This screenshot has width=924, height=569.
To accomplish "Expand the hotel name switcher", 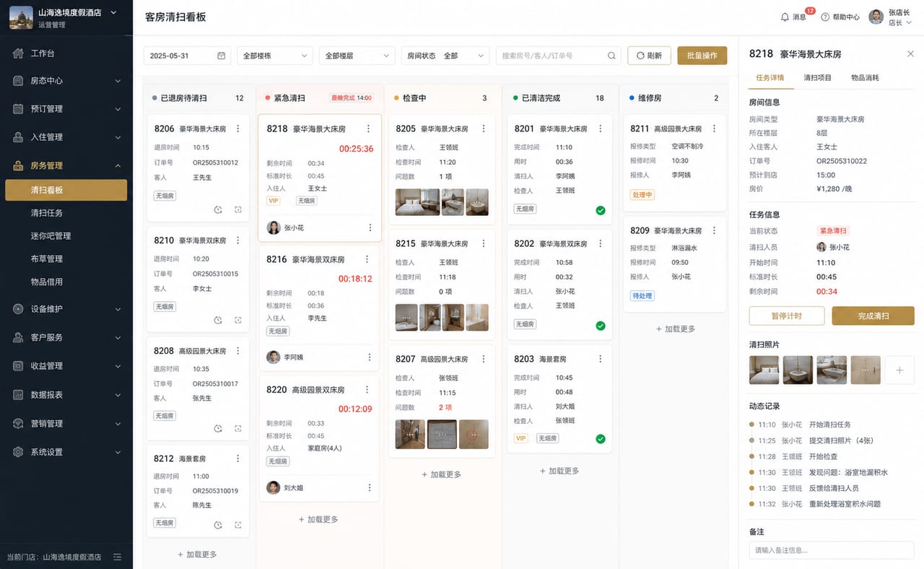I will coord(114,12).
